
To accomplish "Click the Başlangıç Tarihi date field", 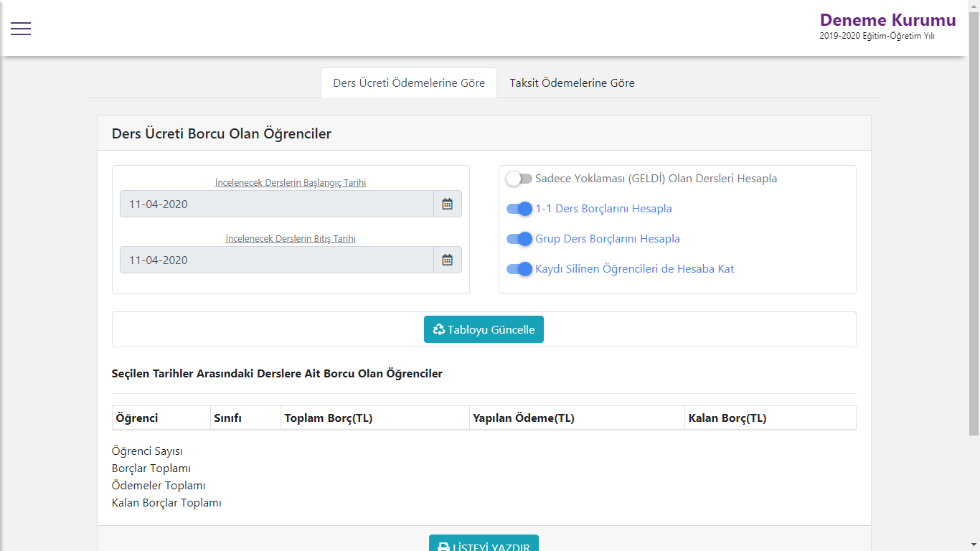I will coord(277,204).
